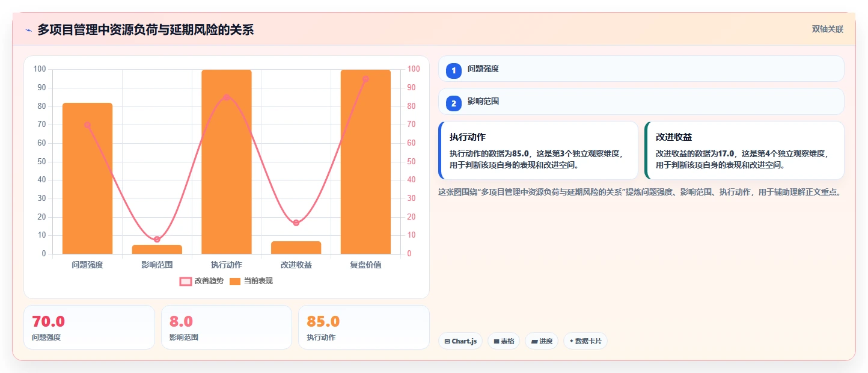Click the line point above 问题强度
Image resolution: width=868 pixels, height=373 pixels.
pyautogui.click(x=87, y=125)
